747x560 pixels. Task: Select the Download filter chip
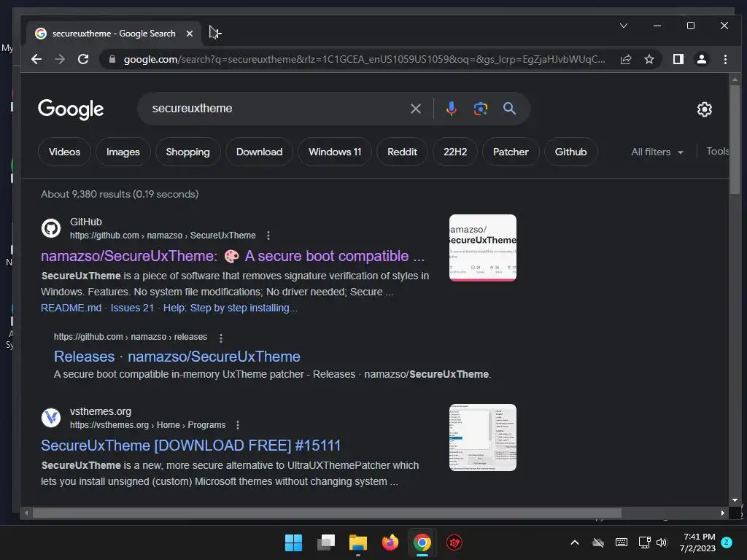[259, 152]
